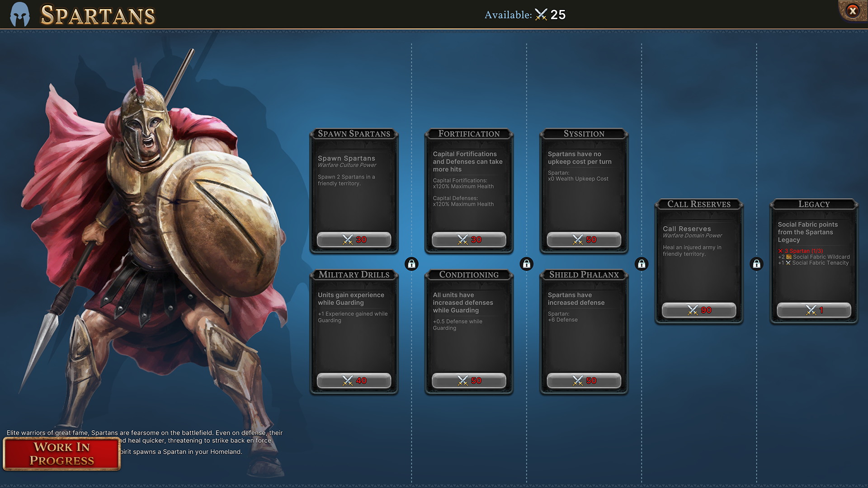Click the close button in top right corner
This screenshot has width=868, height=488.
tap(854, 11)
